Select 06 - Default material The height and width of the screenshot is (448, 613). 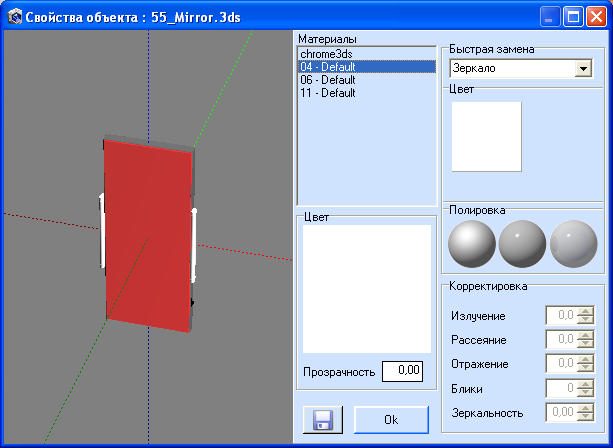[366, 80]
